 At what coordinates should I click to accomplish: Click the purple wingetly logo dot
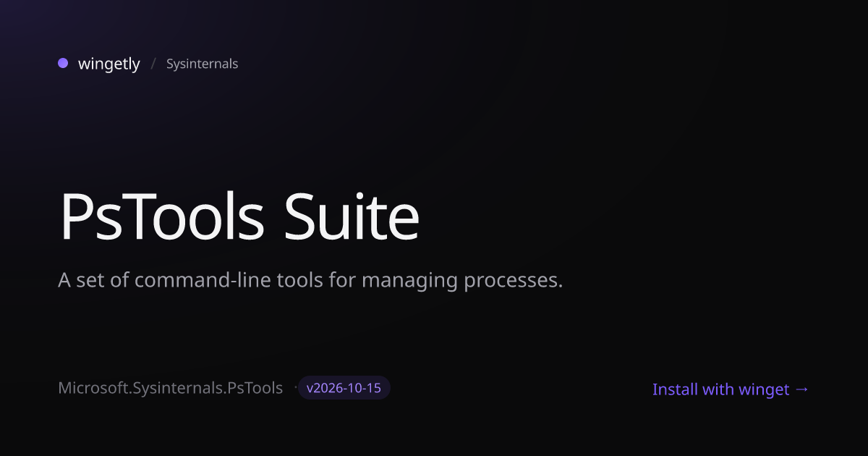[63, 63]
